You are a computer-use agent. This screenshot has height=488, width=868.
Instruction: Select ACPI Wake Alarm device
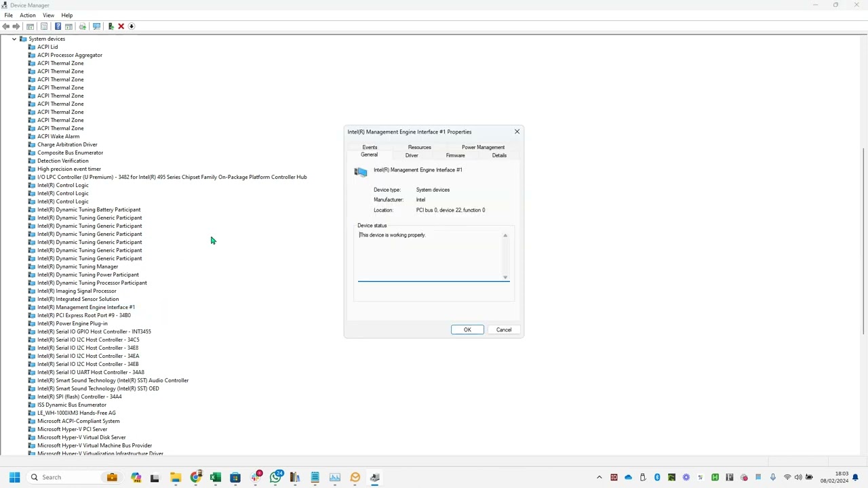tap(58, 136)
